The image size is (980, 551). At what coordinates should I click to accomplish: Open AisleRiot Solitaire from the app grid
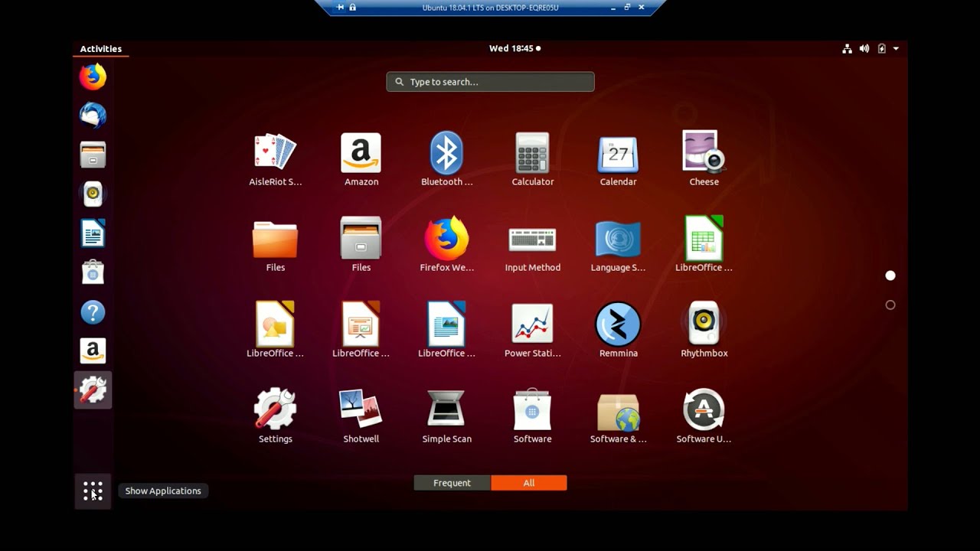coord(276,159)
